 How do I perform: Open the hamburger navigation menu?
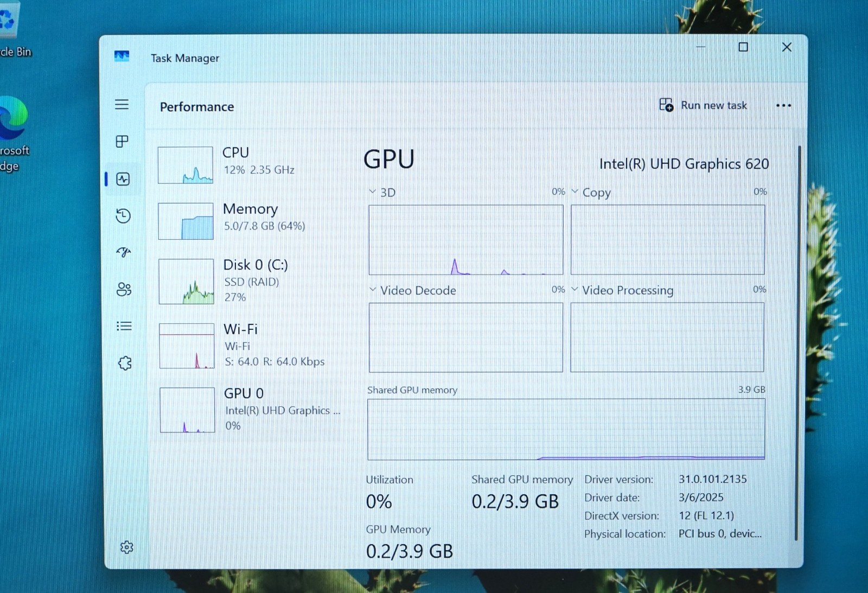click(122, 104)
